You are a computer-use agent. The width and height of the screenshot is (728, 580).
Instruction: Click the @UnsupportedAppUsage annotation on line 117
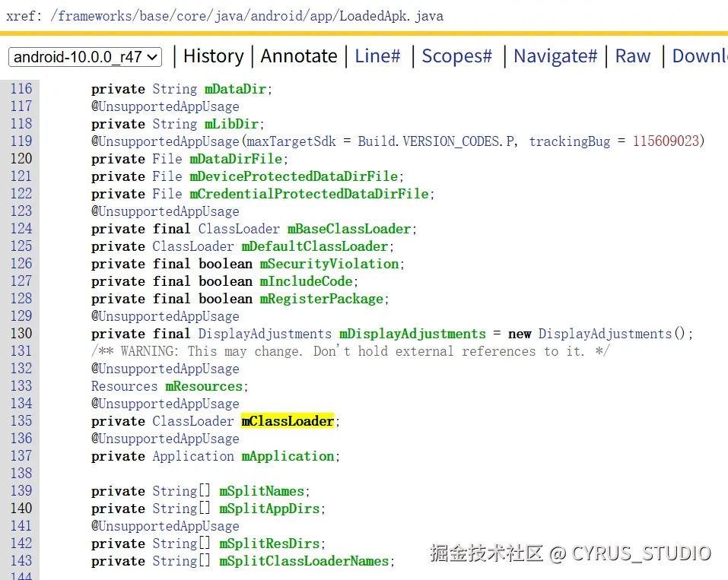pos(165,106)
